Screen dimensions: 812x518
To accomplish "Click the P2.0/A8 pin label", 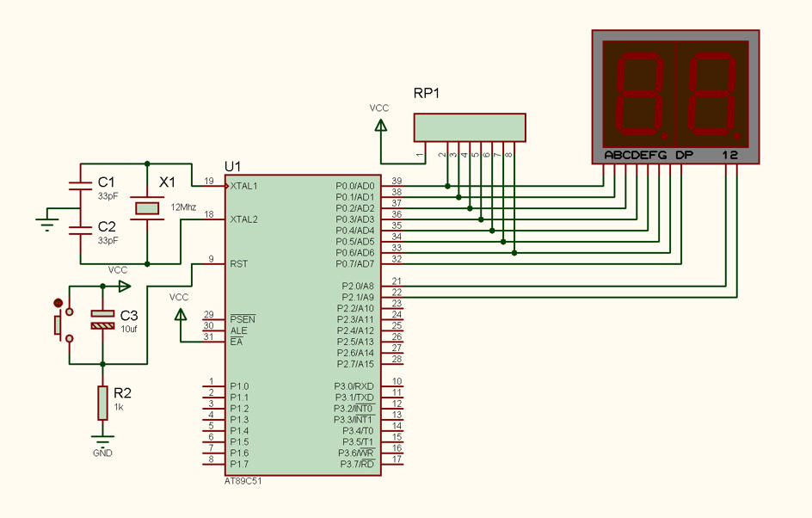I will tap(358, 286).
